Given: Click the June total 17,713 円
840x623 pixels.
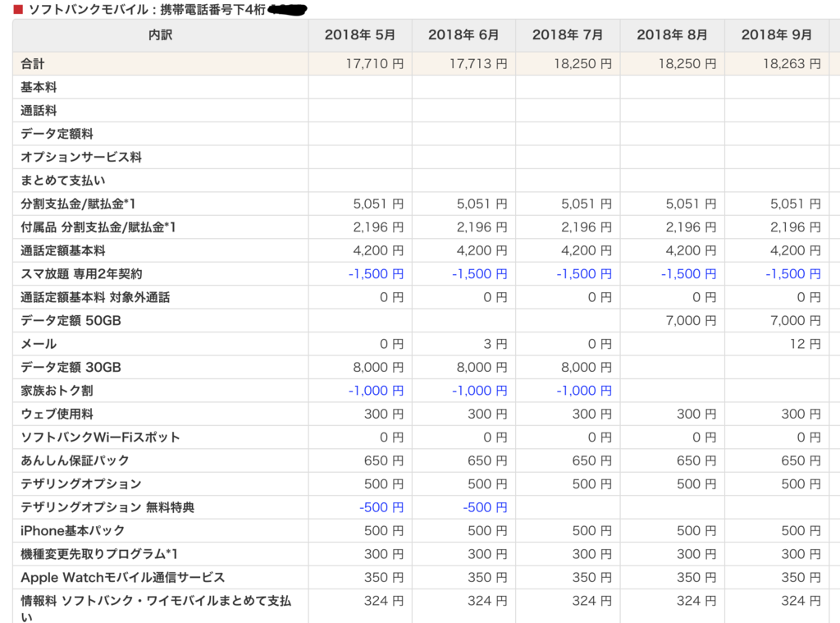Looking at the screenshot, I should click(x=478, y=64).
